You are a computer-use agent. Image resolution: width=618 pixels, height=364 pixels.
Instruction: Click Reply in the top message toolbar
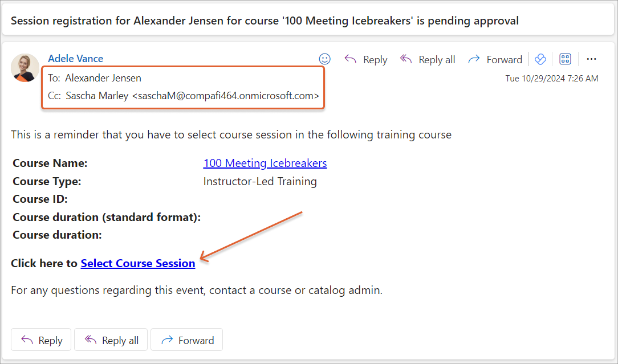(x=366, y=59)
